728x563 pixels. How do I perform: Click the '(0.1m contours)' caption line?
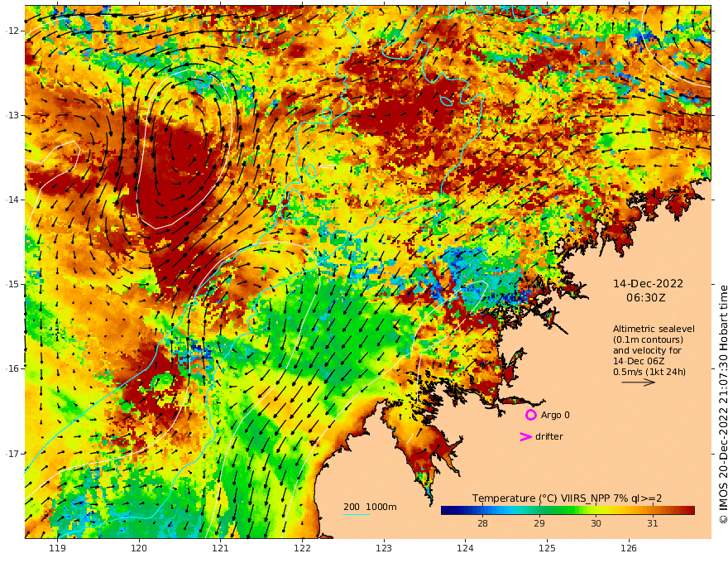point(648,339)
